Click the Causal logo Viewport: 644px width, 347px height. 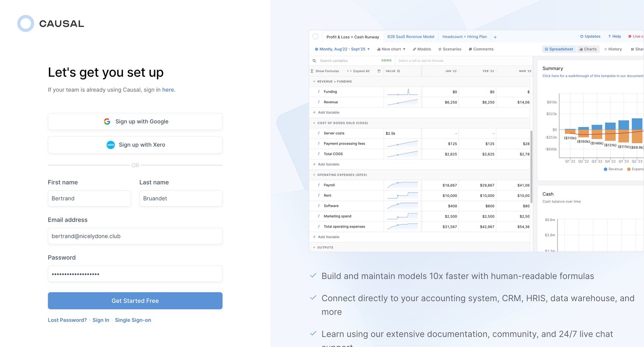tap(51, 24)
